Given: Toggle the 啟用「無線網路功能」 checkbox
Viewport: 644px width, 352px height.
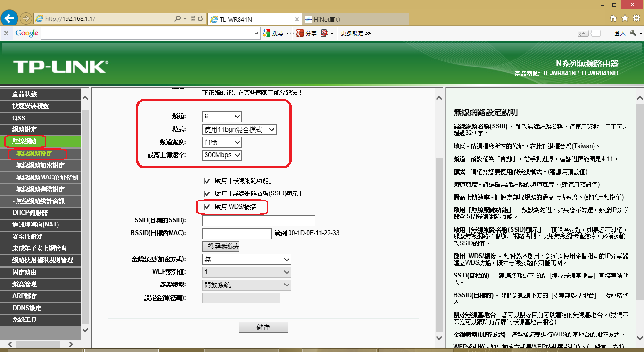Looking at the screenshot, I should tap(207, 181).
